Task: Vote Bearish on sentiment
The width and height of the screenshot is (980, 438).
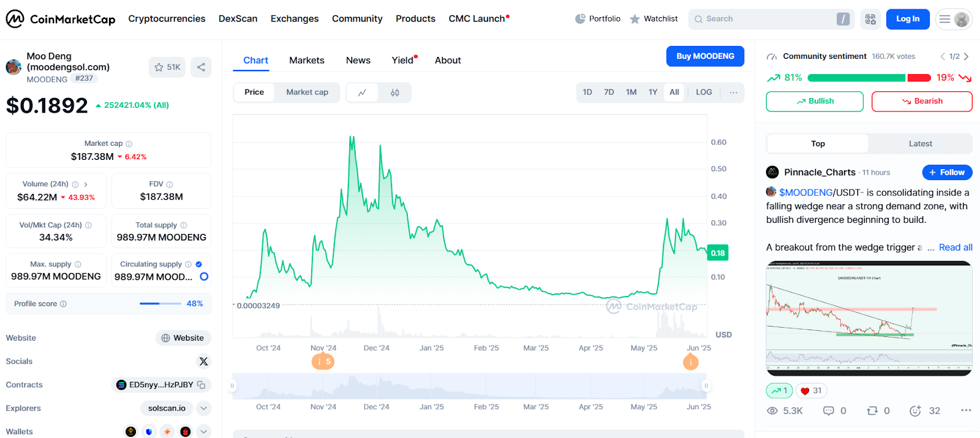Action: [922, 102]
